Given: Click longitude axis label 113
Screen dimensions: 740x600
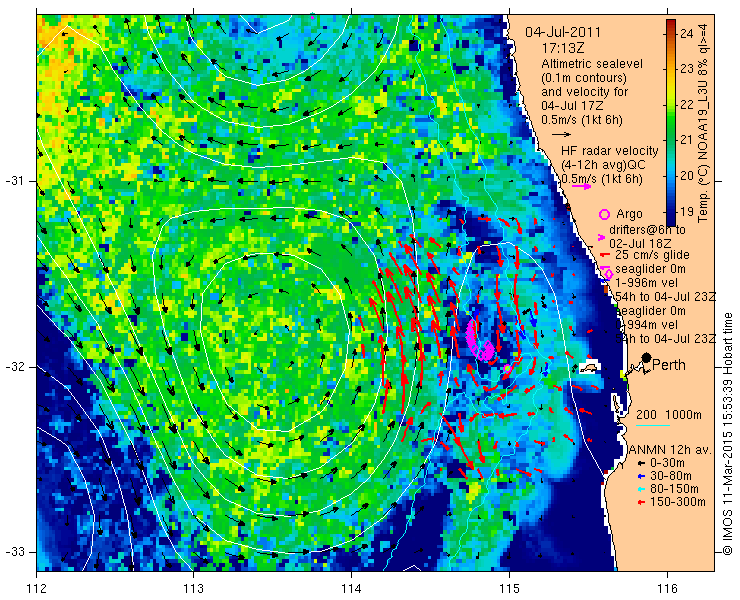Looking at the screenshot, I should click(193, 589).
